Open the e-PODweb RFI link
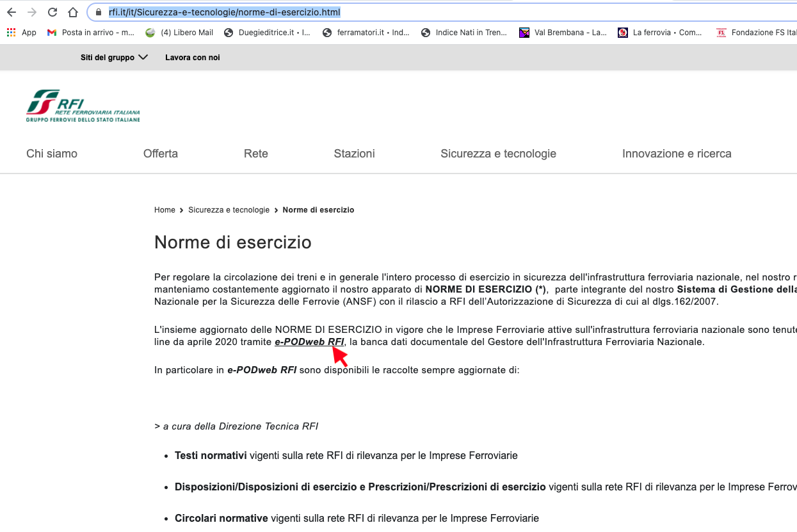Screen dimensions: 797x532 [x=310, y=341]
